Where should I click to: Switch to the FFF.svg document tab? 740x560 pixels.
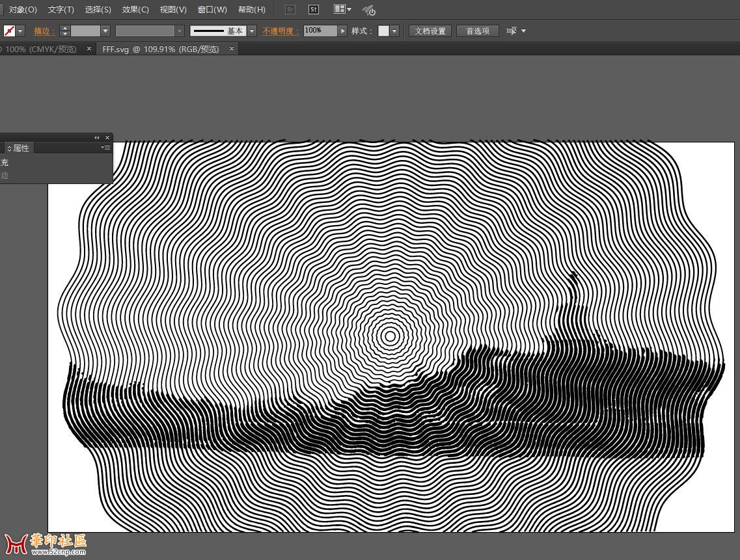(x=160, y=49)
